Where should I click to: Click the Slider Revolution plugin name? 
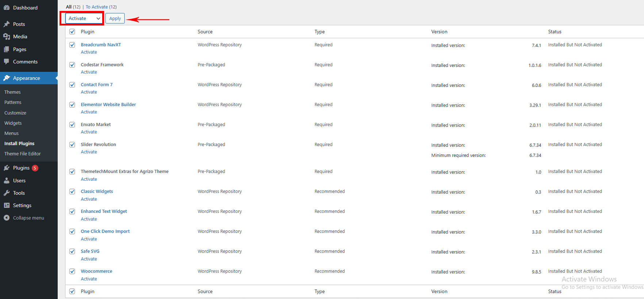point(98,144)
